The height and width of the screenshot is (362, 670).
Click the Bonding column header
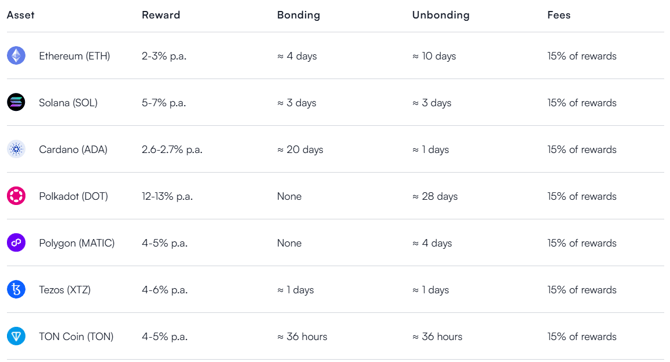[298, 15]
